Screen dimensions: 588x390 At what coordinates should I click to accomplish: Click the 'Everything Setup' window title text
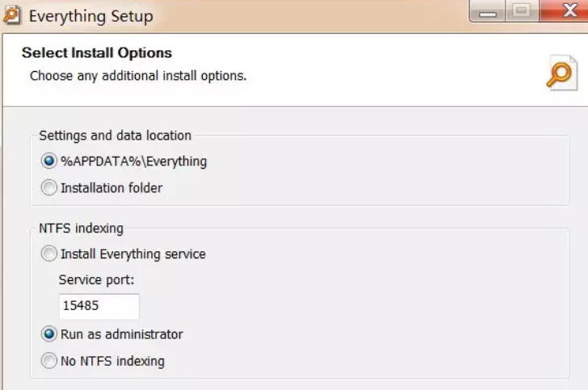click(91, 16)
